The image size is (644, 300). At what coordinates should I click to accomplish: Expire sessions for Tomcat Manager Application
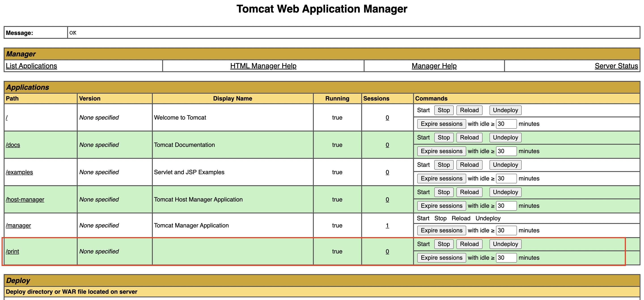click(441, 230)
